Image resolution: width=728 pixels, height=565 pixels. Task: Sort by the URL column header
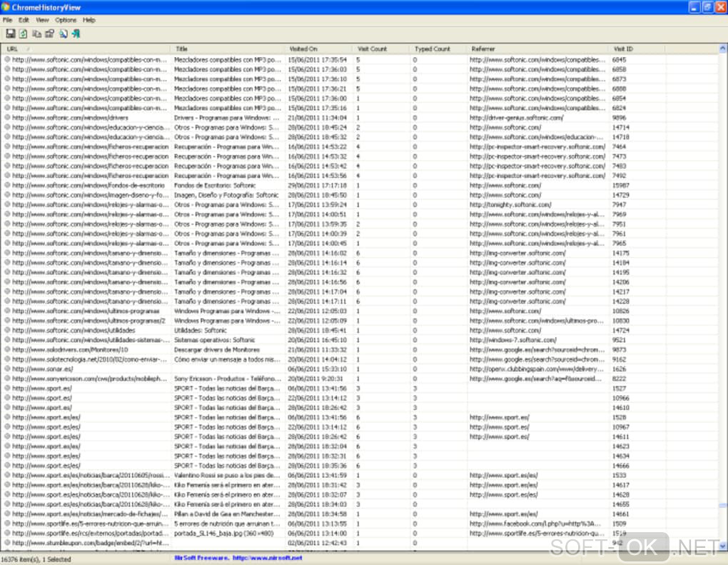86,49
